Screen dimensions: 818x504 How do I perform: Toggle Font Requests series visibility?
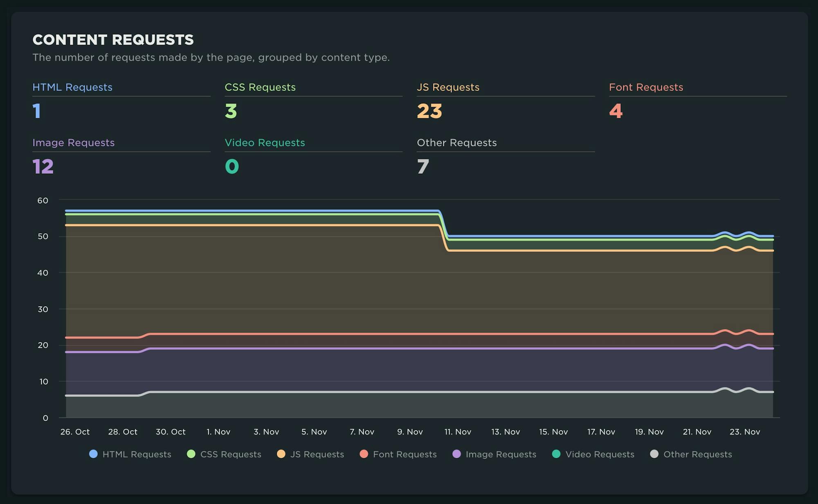tap(399, 454)
